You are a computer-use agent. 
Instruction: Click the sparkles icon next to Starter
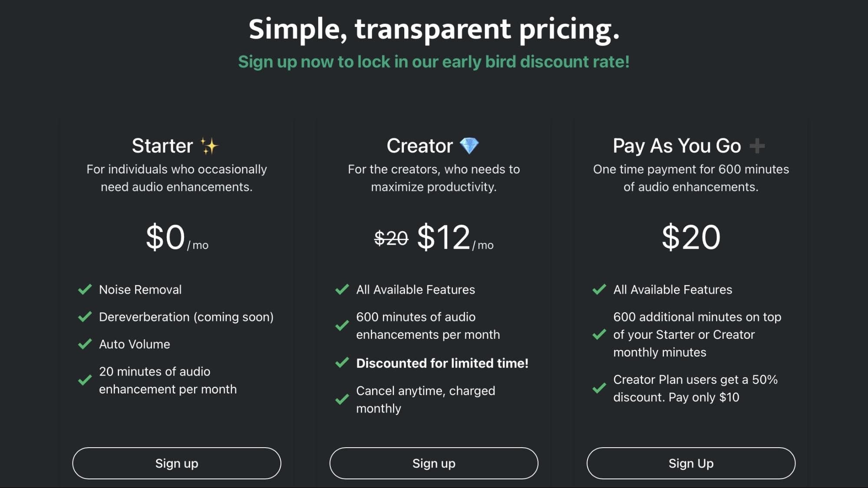pos(209,146)
